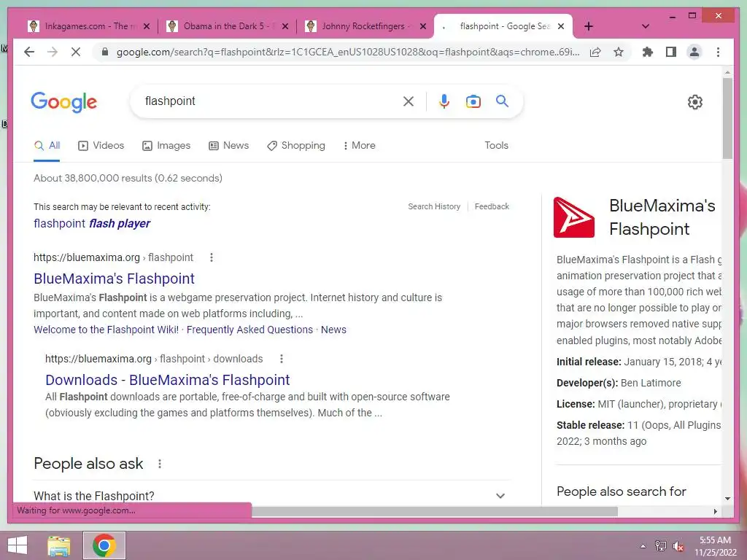Switch to Obama in the Dark 5 tab
The width and height of the screenshot is (747, 560).
pyautogui.click(x=226, y=26)
